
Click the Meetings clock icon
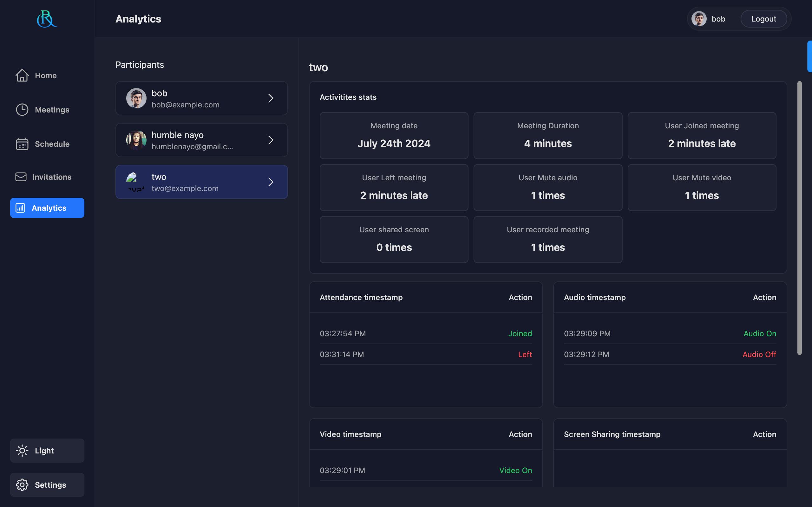click(x=22, y=110)
